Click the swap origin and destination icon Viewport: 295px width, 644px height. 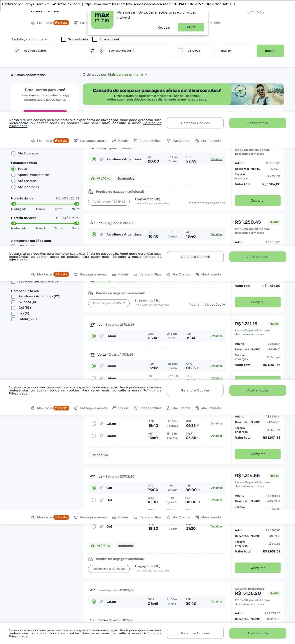tap(92, 51)
